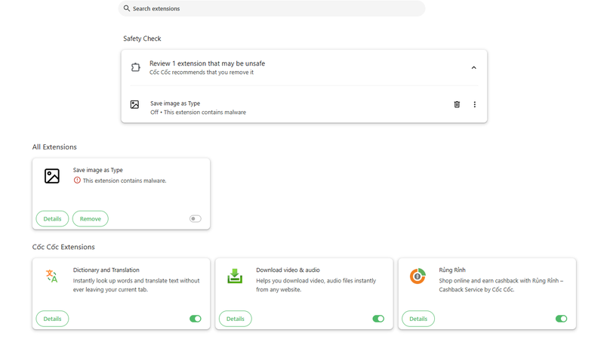Click the Download video & audio icon
This screenshot has width=604, height=364.
(x=235, y=276)
